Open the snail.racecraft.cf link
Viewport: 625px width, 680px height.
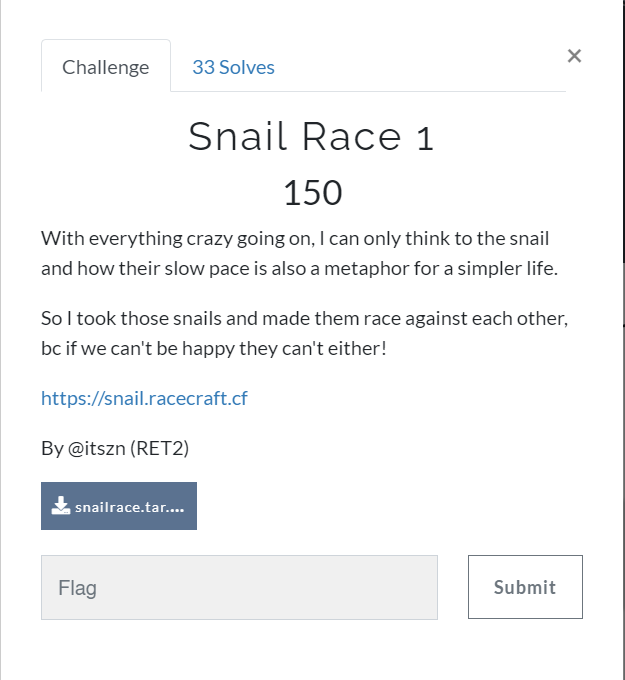click(144, 398)
